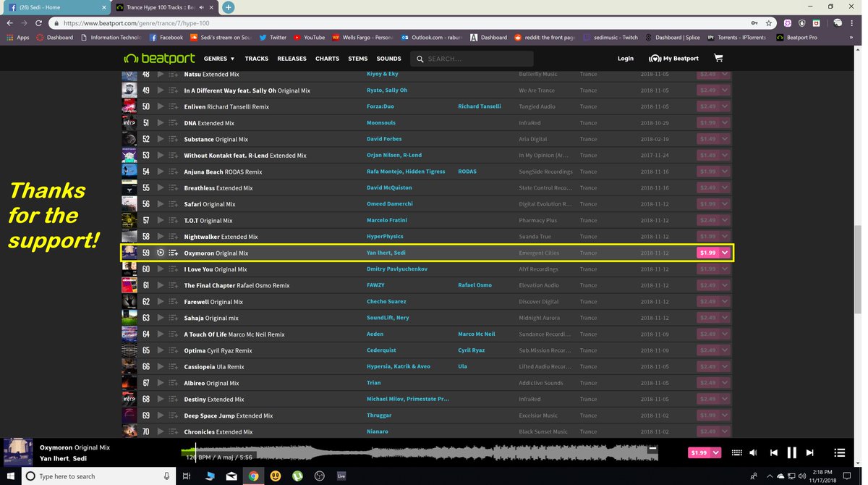Viewport: 868px width, 485px height.
Task: Go to Releases in Beatport navigation
Action: click(292, 59)
